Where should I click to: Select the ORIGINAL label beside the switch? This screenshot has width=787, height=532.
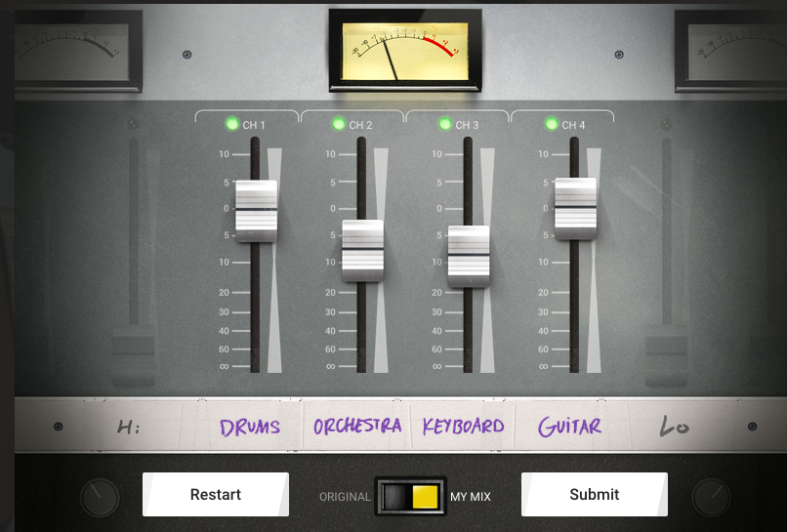pos(345,497)
